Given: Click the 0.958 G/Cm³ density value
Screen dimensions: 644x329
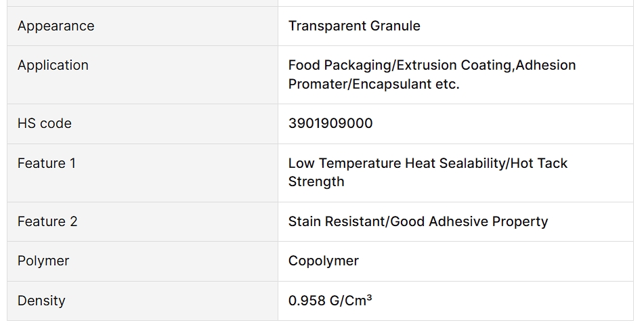Looking at the screenshot, I should point(330,301).
